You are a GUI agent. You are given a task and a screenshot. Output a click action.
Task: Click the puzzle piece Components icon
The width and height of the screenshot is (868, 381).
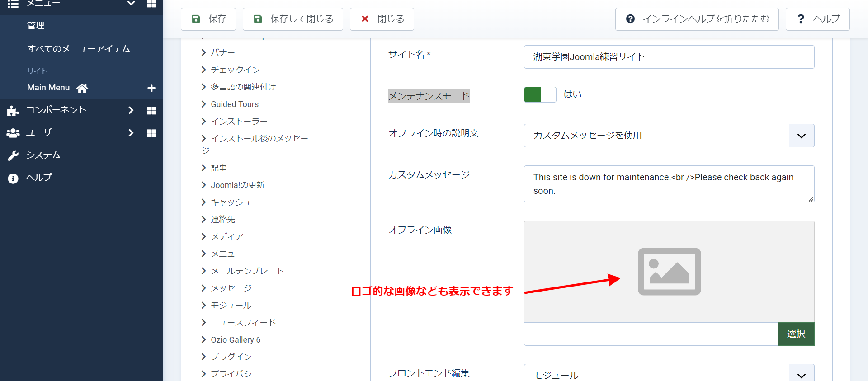pos(13,111)
